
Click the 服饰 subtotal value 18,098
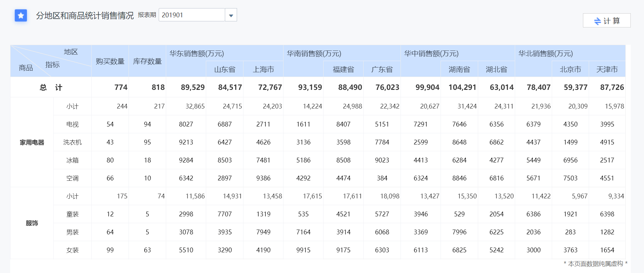pyautogui.click(x=390, y=196)
